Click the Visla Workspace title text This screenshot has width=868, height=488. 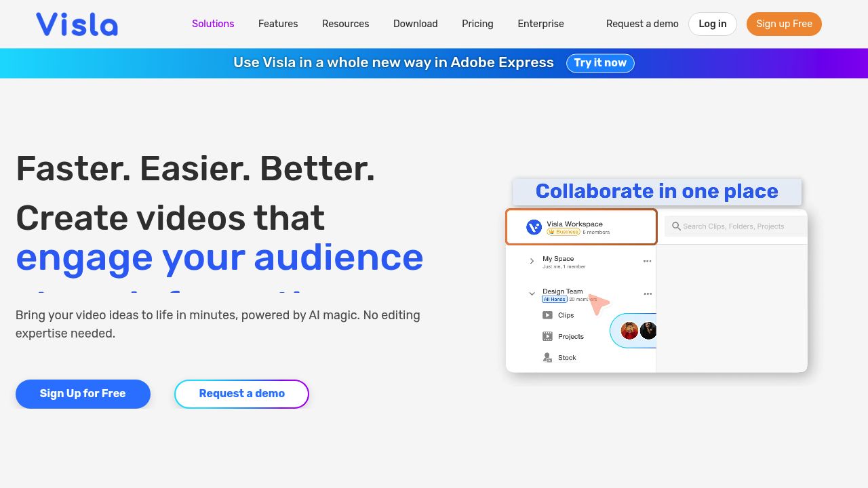(x=574, y=224)
